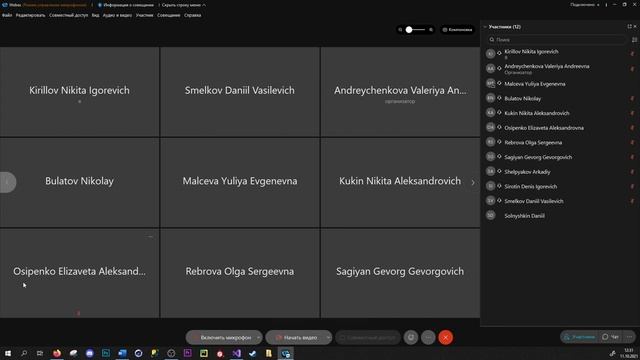
Task: Click the zoom-out magnifier icon next to the slider
Action: click(400, 29)
